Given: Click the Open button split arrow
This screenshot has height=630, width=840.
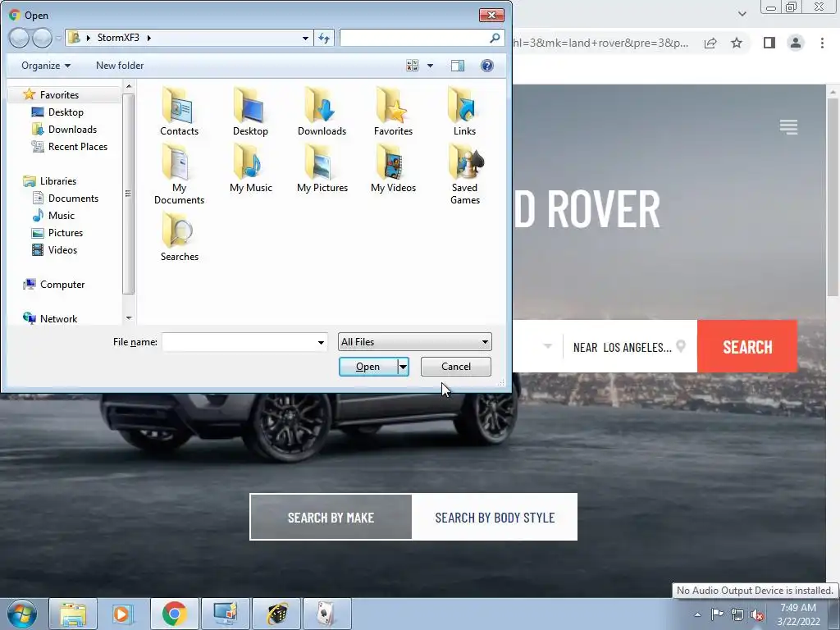Looking at the screenshot, I should (x=404, y=367).
